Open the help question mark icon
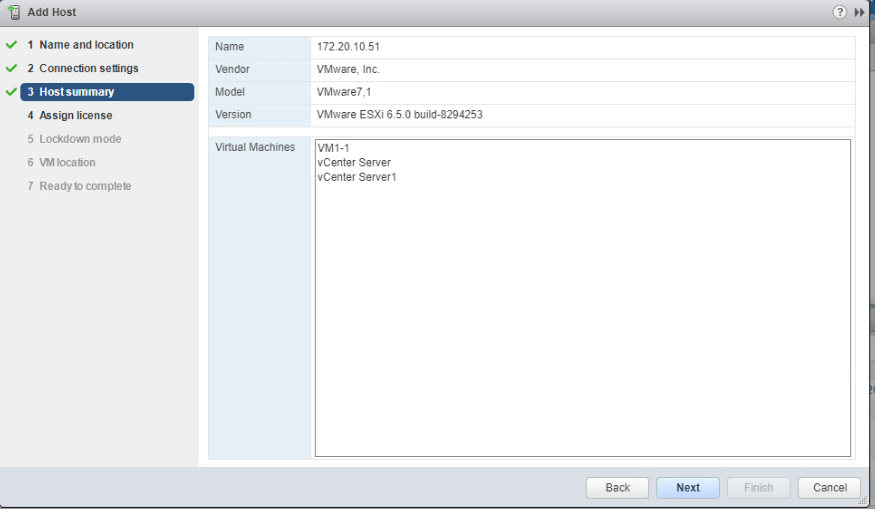 [x=840, y=12]
